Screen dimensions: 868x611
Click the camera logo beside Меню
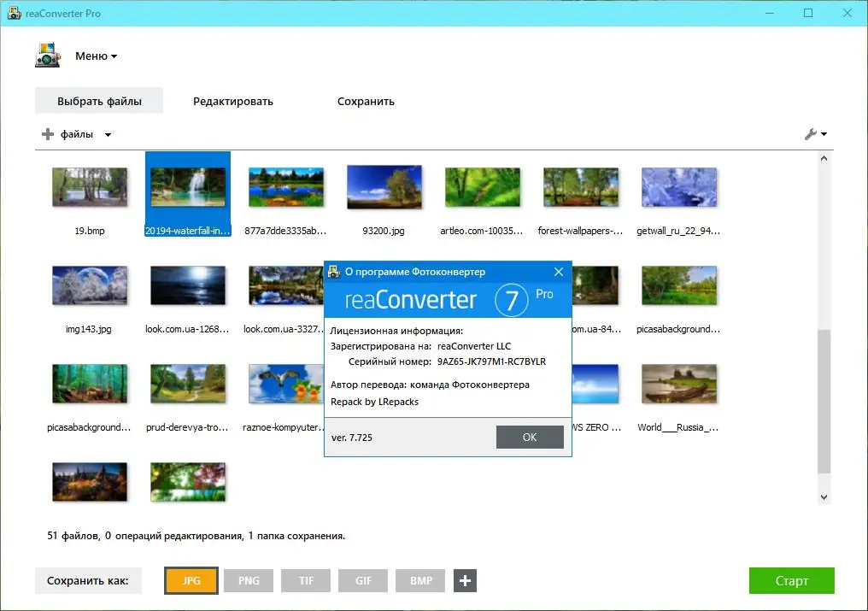pyautogui.click(x=47, y=55)
